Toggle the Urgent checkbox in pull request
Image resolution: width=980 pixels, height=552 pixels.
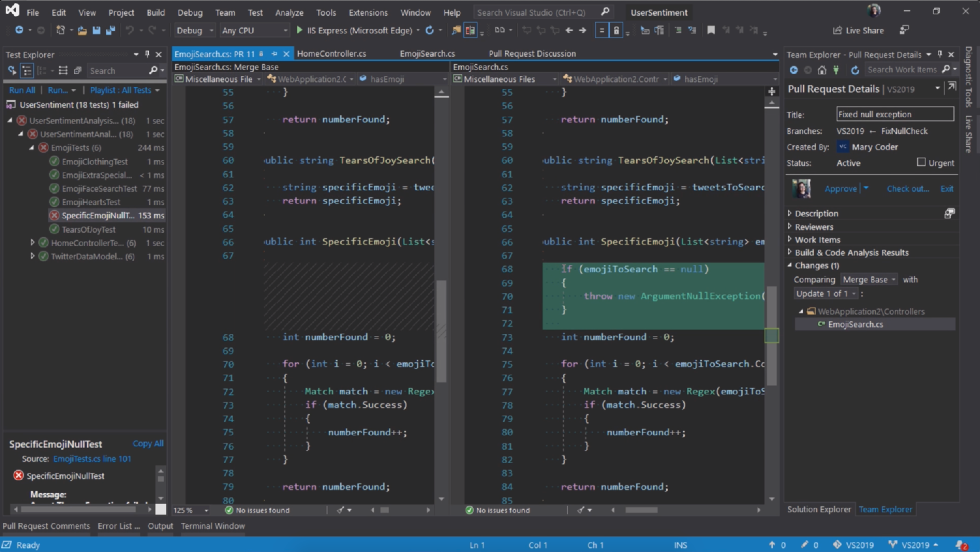[921, 162]
